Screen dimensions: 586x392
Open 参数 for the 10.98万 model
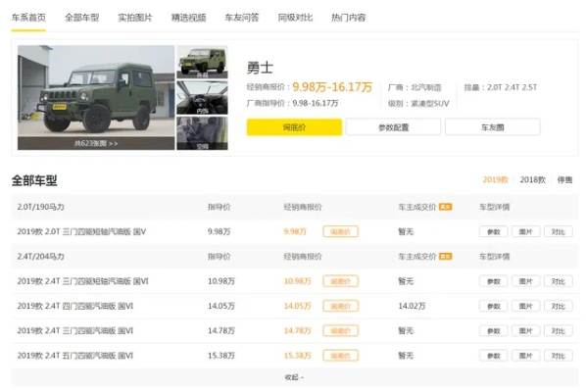pos(493,281)
